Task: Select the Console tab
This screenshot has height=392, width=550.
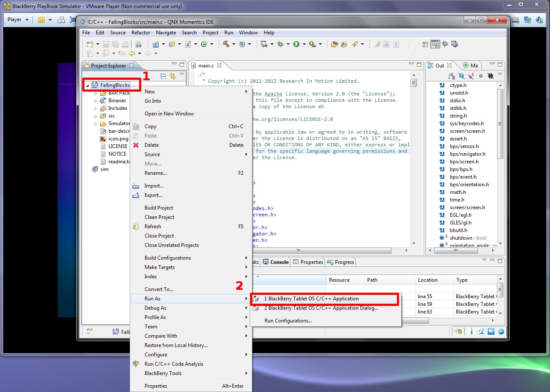Action: point(276,262)
